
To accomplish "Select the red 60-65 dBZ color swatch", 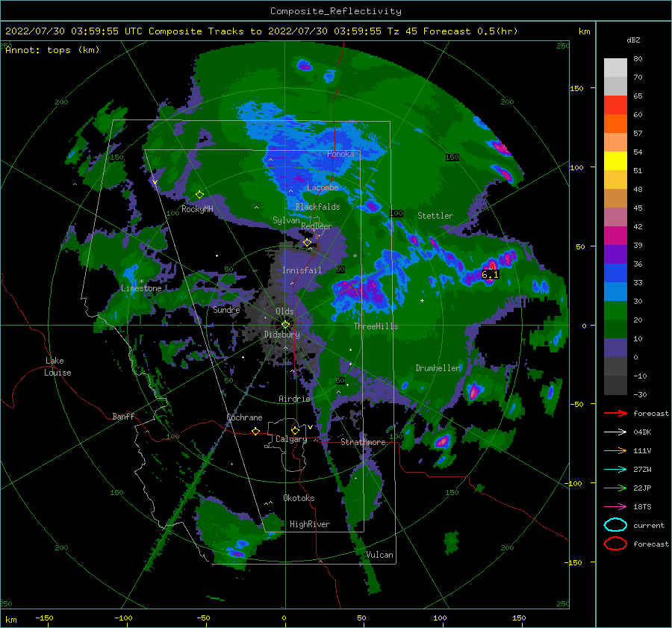I will click(x=615, y=105).
